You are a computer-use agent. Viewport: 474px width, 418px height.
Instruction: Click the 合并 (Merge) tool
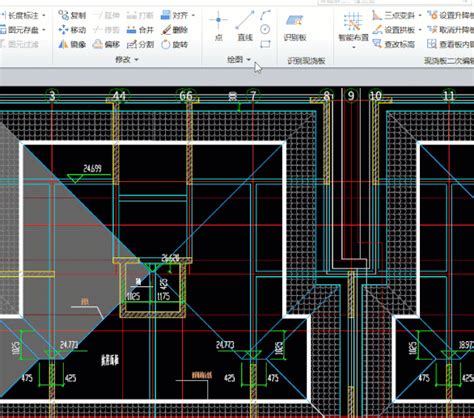[x=140, y=30]
